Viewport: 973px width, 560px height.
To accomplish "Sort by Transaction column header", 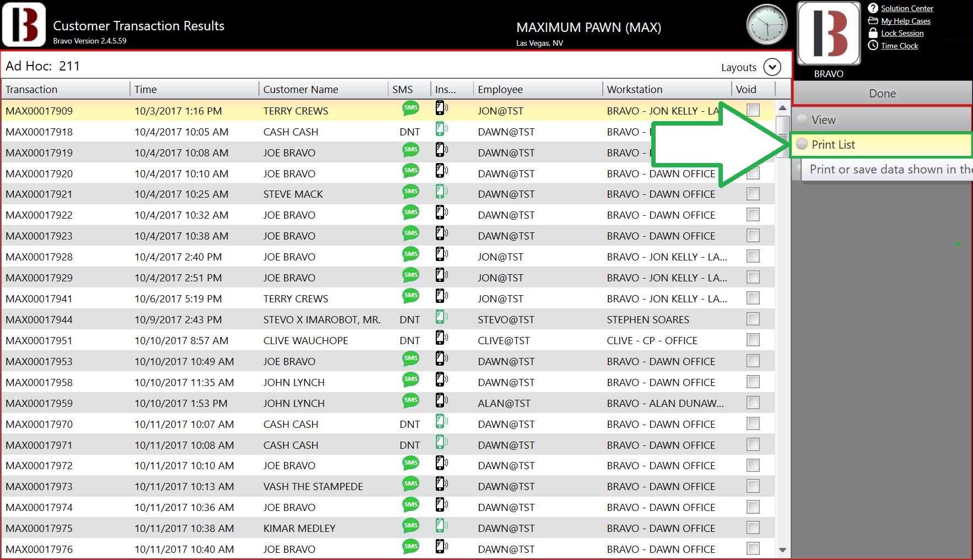I will (66, 89).
